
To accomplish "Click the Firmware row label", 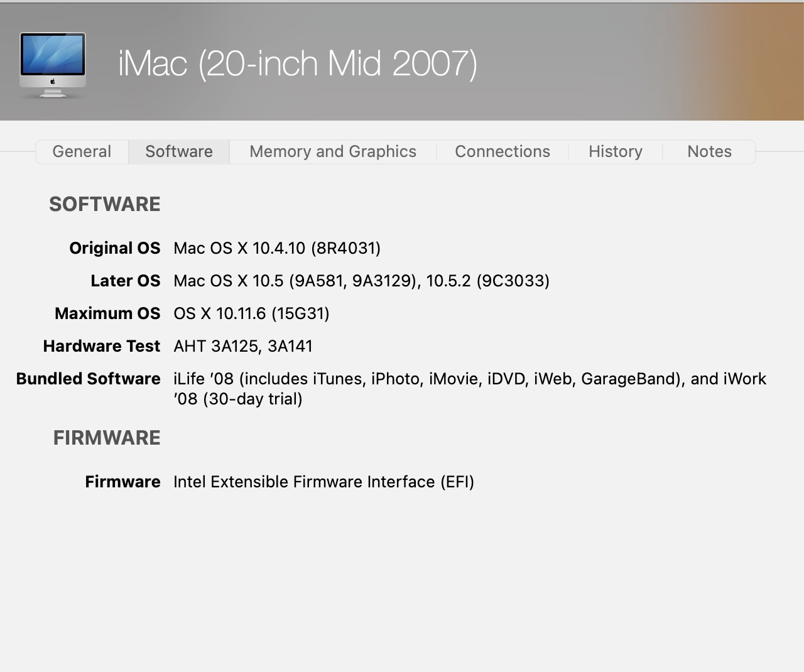I will (x=123, y=482).
